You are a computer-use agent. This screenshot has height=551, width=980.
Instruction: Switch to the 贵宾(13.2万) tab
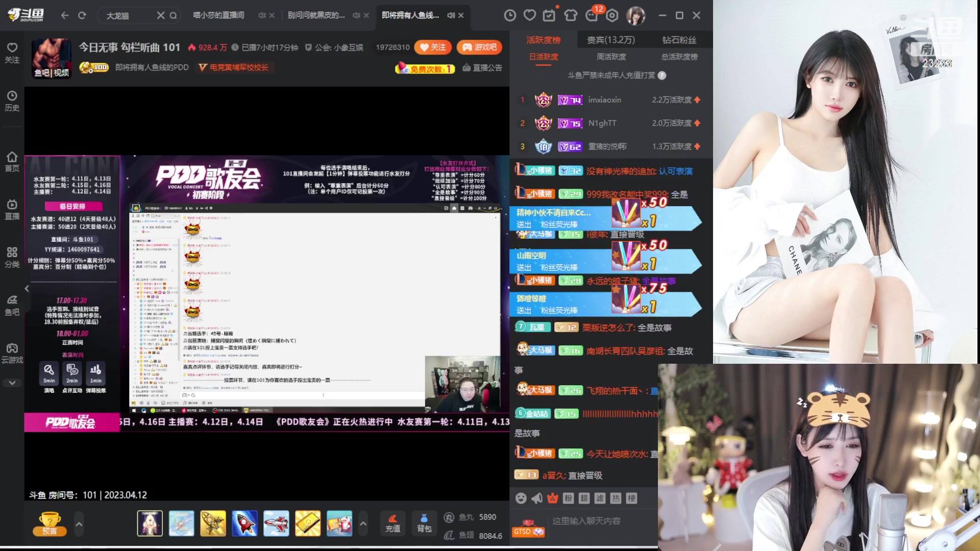(x=610, y=39)
